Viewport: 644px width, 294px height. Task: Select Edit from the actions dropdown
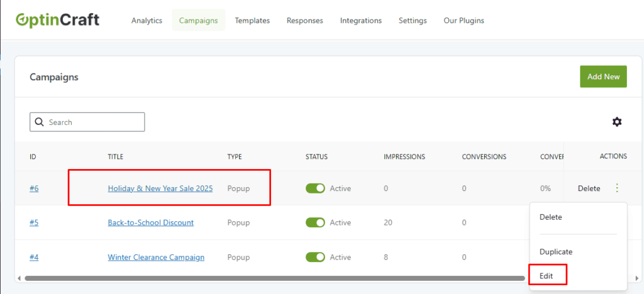click(x=547, y=276)
